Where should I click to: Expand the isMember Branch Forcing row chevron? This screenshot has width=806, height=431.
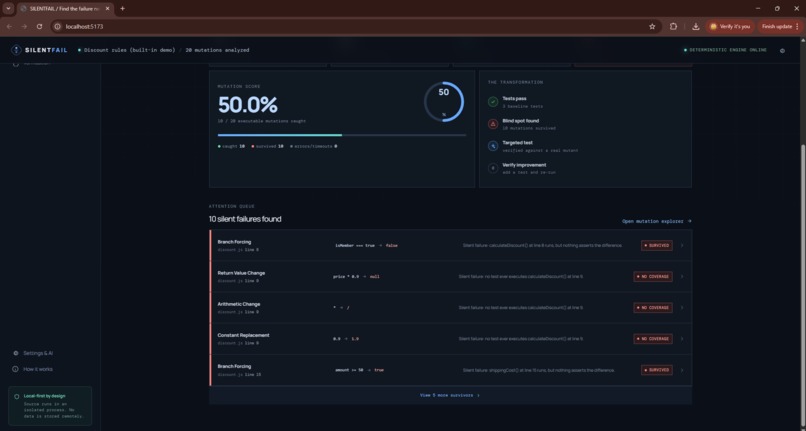coord(682,246)
